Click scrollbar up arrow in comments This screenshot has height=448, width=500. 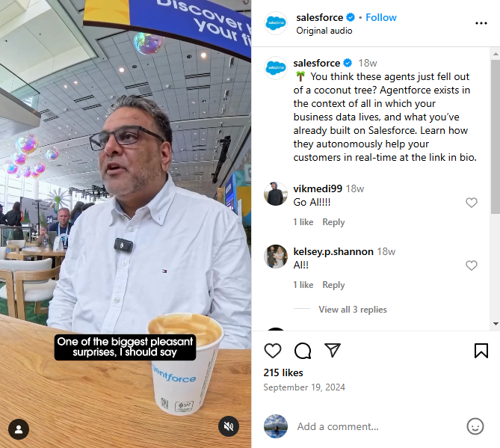pyautogui.click(x=496, y=54)
